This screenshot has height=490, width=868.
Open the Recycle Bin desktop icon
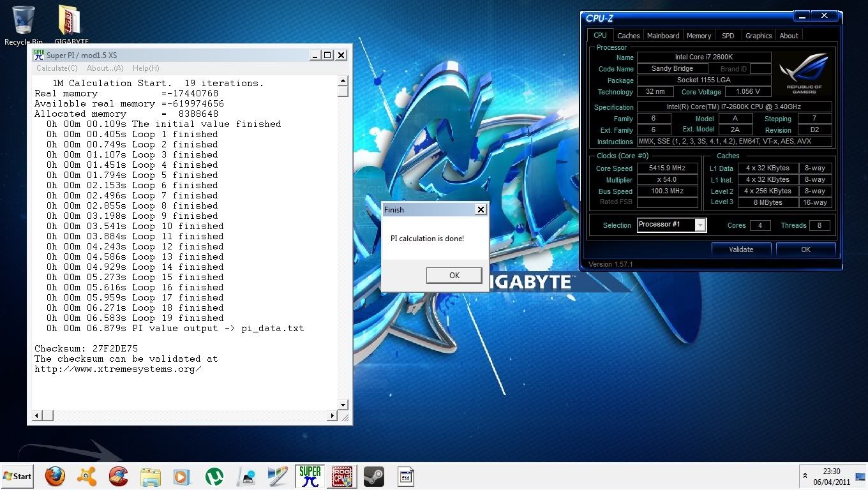click(23, 26)
